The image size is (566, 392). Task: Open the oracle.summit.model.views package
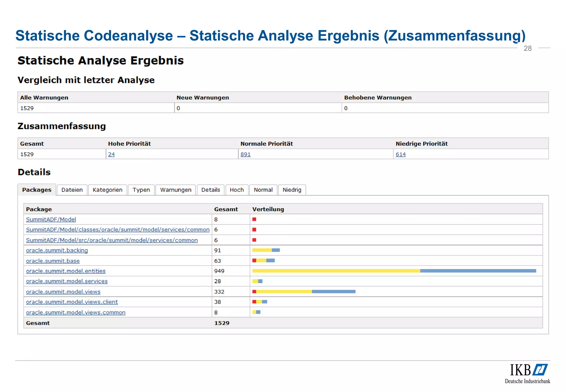click(x=63, y=292)
